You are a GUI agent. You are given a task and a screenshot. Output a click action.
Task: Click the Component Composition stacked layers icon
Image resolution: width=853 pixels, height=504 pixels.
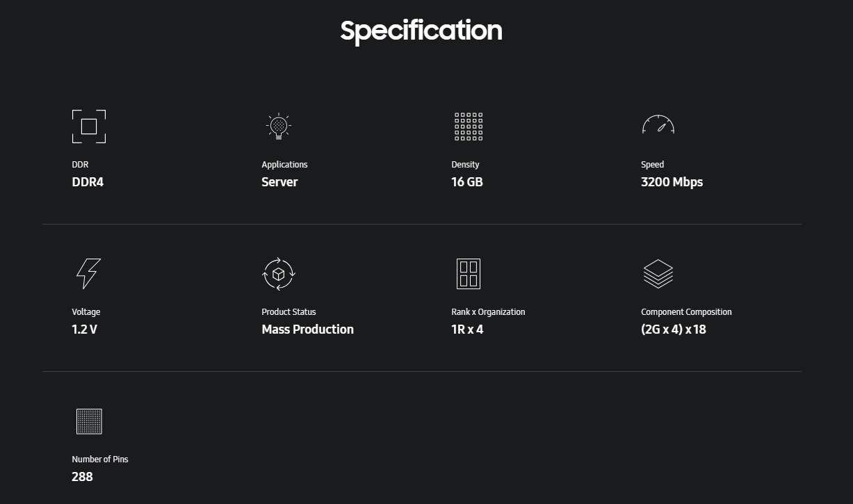(x=658, y=274)
